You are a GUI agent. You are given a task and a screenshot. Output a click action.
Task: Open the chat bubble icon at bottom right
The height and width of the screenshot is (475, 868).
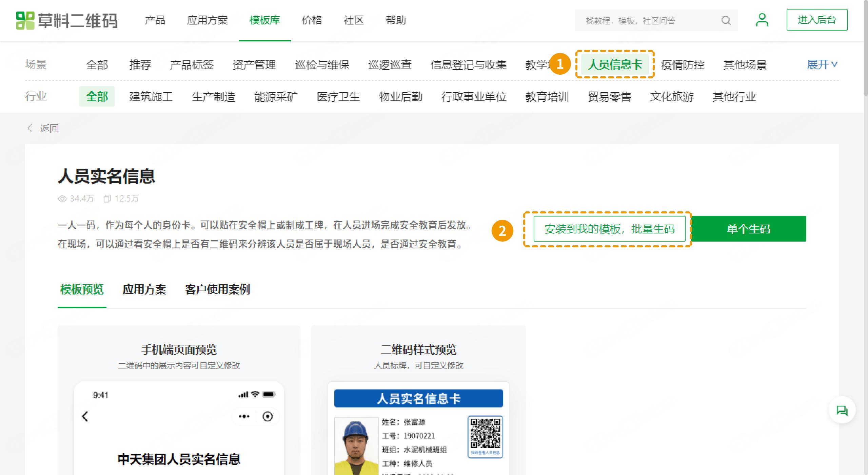[x=842, y=410]
